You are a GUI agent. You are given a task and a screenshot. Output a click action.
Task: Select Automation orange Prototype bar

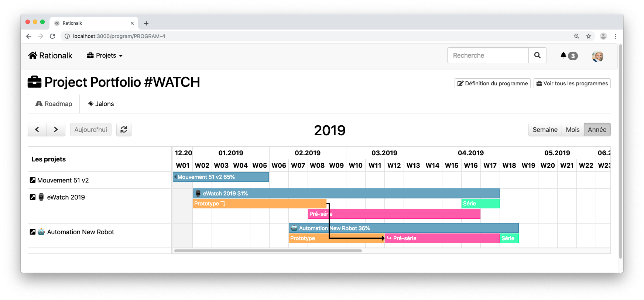(336, 238)
